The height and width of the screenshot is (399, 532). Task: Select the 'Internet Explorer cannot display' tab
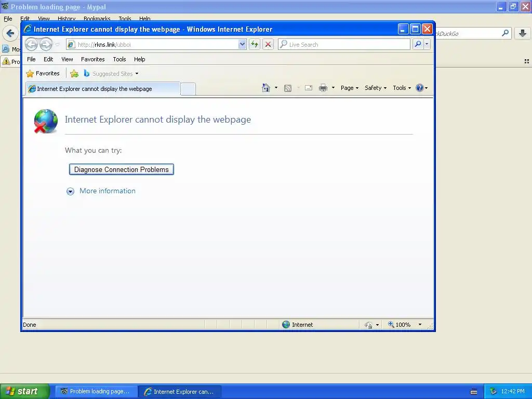point(103,89)
